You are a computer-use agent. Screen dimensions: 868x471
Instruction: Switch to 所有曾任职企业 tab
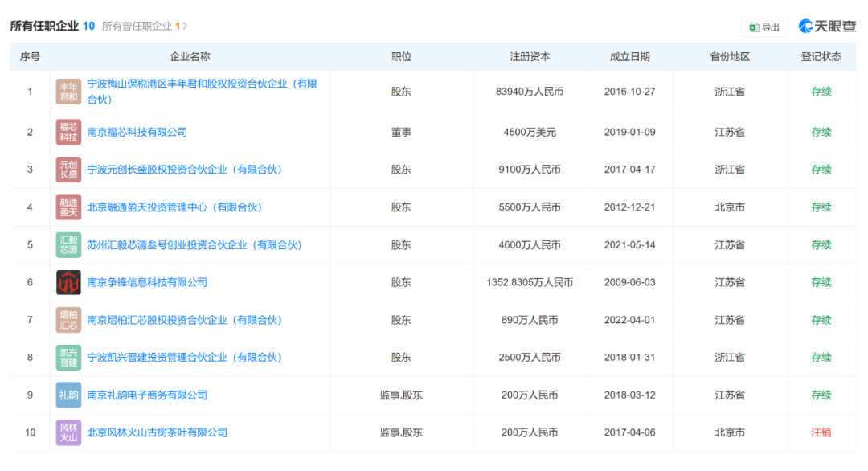[x=137, y=26]
